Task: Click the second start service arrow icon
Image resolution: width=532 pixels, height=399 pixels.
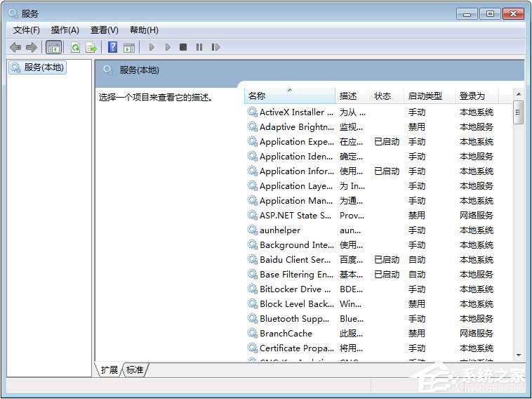Action: pyautogui.click(x=168, y=47)
